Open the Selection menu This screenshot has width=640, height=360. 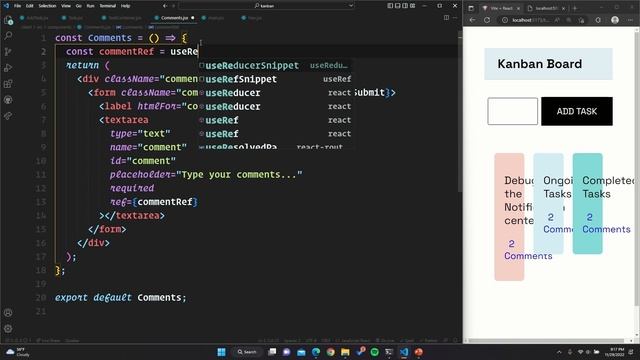click(x=47, y=6)
